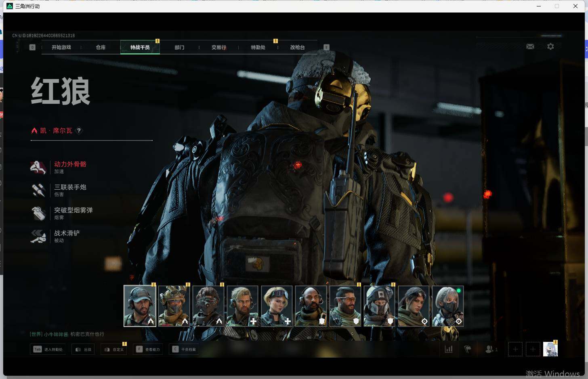Maximize the 三角洲行动 window
The width and height of the screenshot is (588, 379).
point(557,6)
